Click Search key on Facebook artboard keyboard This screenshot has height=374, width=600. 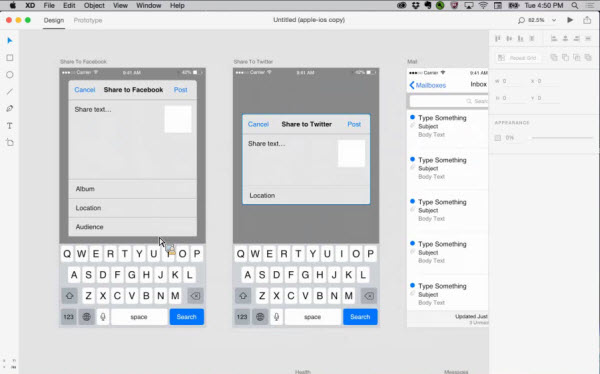tap(187, 317)
